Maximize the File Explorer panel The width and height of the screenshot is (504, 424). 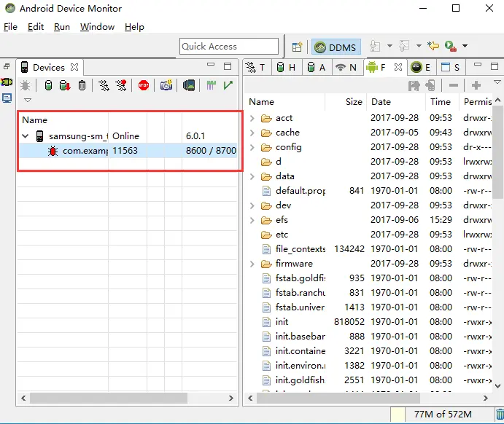point(495,66)
